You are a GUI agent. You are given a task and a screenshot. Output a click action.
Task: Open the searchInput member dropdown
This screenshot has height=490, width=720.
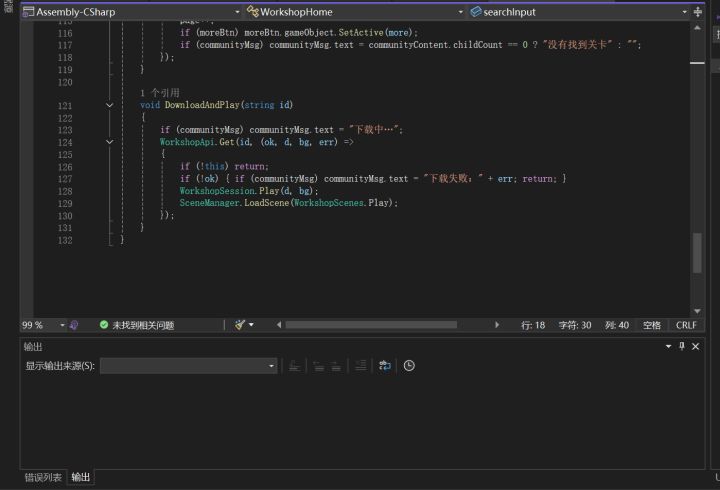(579, 12)
